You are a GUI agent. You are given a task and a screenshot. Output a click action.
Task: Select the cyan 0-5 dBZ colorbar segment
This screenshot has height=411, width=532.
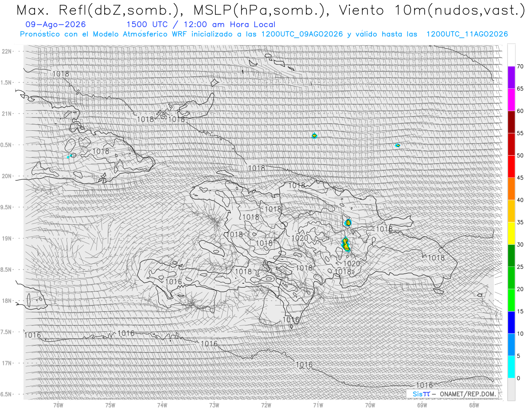511,367
